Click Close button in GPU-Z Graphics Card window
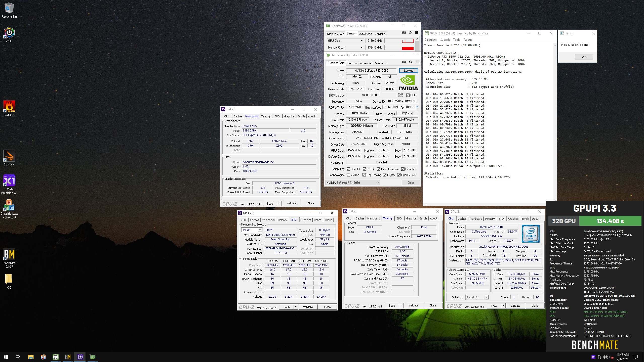644x362 pixels. (x=411, y=183)
